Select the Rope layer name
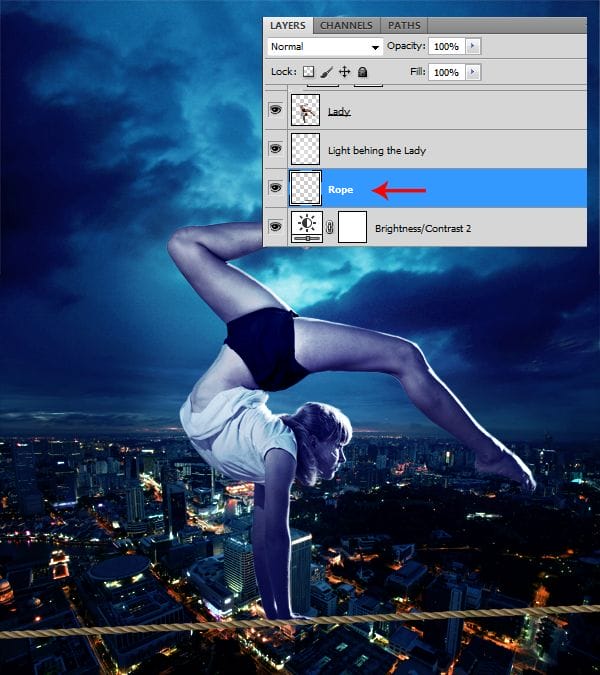This screenshot has width=600, height=675. [340, 190]
